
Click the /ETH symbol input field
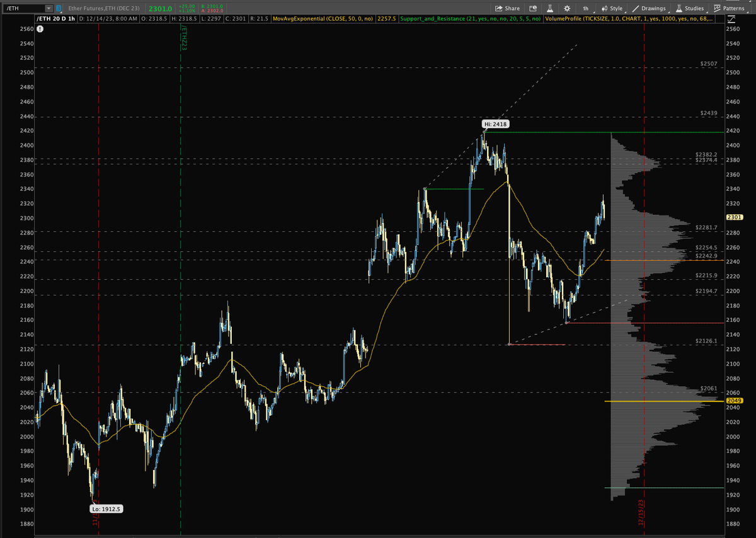point(23,8)
